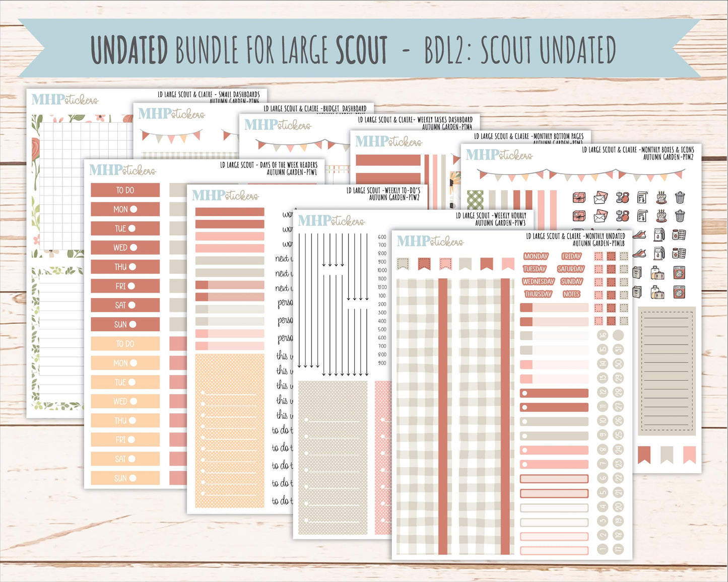Click the 1000 hour label on Weekly Hourly sheet
This screenshot has width=728, height=582.
[x=382, y=270]
